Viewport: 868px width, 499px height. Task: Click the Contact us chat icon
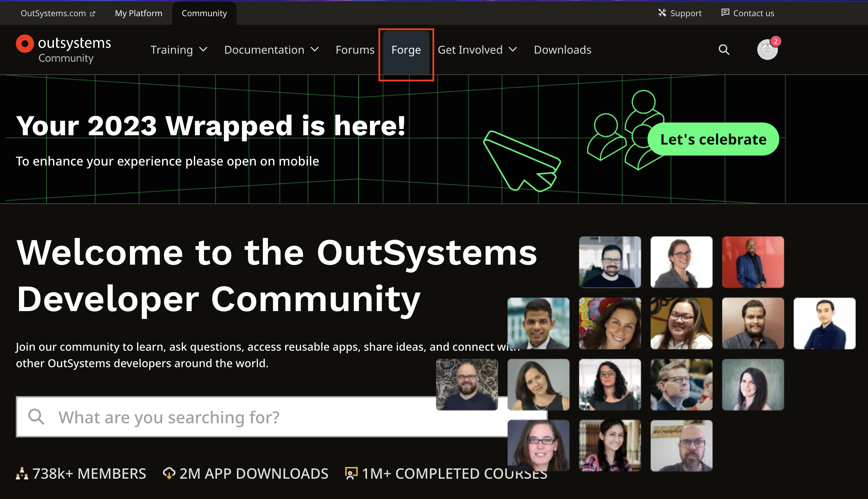[x=725, y=13]
